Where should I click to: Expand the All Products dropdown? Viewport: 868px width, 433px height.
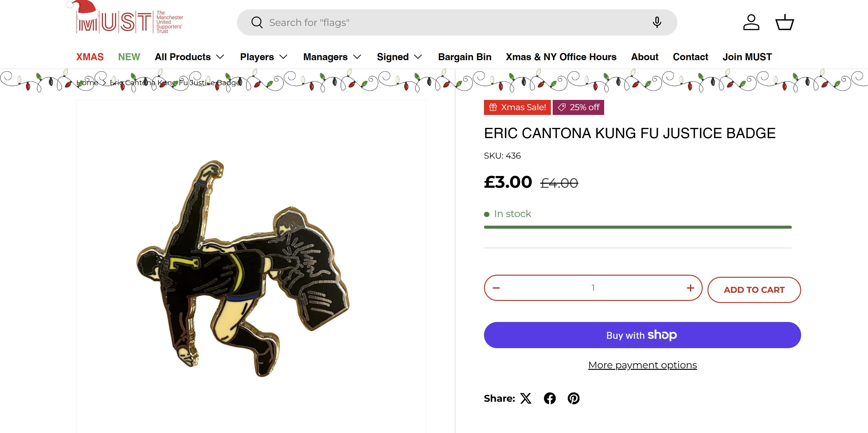point(189,57)
